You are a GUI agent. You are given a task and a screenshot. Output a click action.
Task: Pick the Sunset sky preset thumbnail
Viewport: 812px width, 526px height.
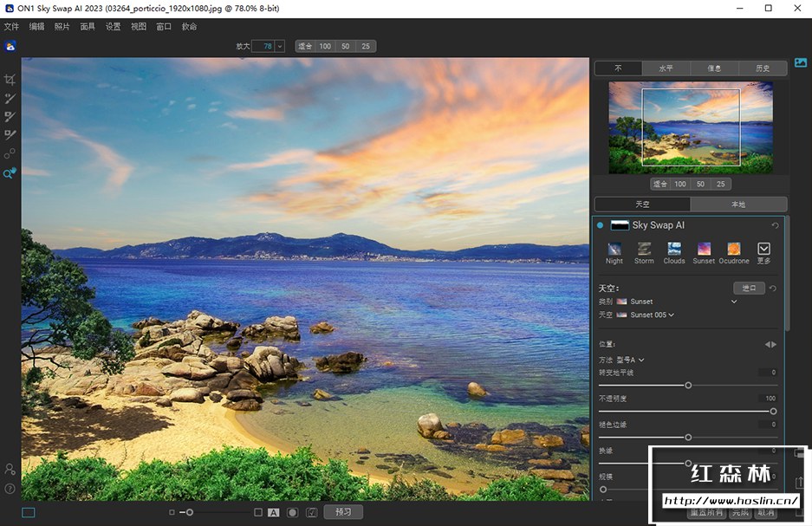(704, 250)
